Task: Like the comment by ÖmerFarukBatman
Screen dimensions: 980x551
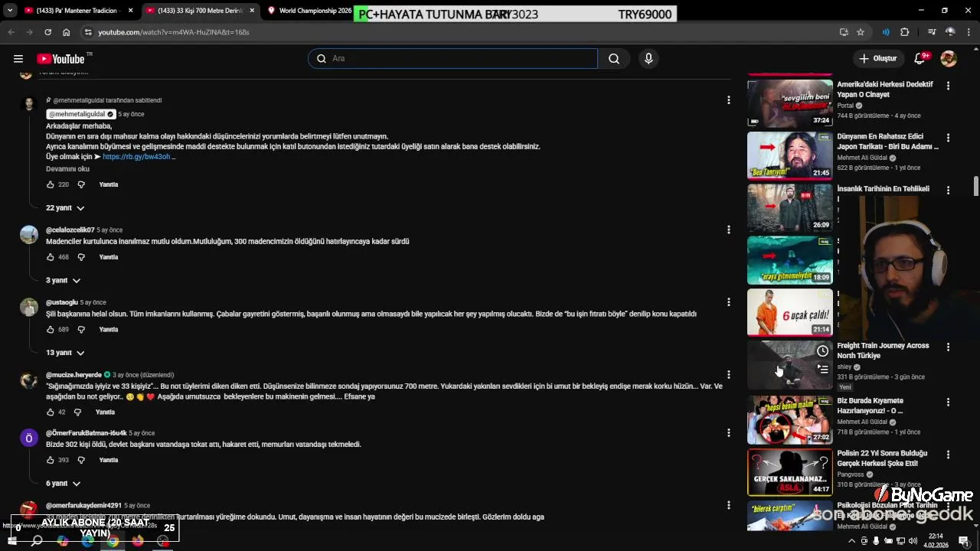Action: pyautogui.click(x=51, y=460)
